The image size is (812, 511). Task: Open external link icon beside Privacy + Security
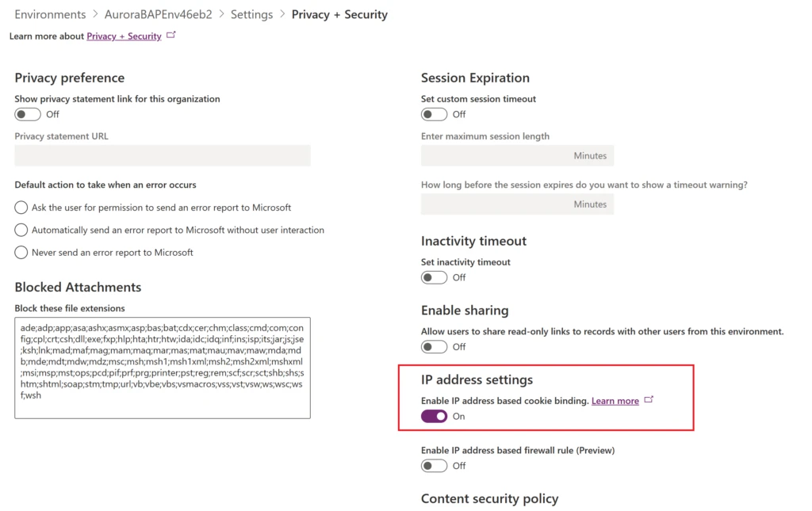(171, 36)
